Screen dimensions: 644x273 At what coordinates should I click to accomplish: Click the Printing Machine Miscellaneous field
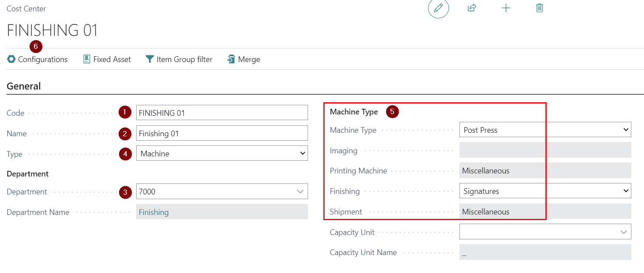pyautogui.click(x=545, y=170)
